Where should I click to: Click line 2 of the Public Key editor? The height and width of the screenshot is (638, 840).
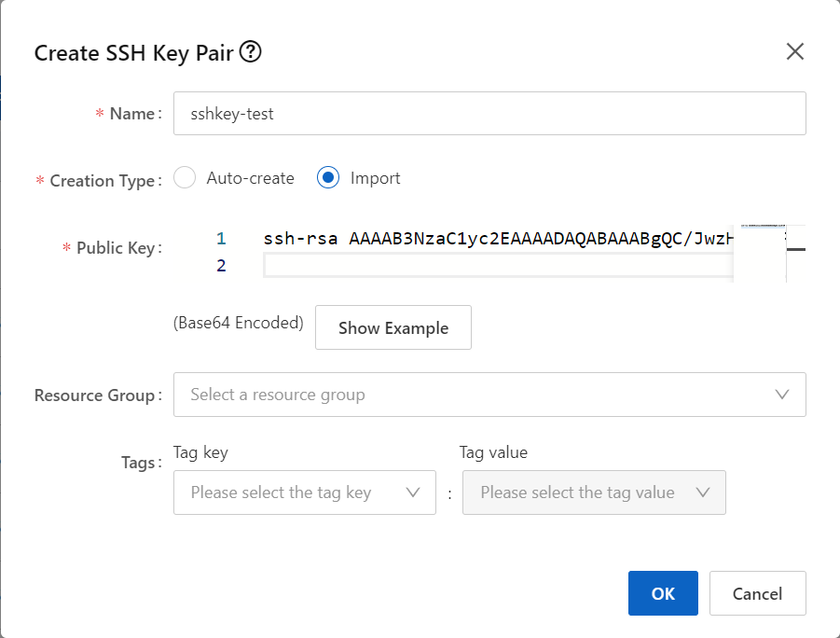point(466,265)
